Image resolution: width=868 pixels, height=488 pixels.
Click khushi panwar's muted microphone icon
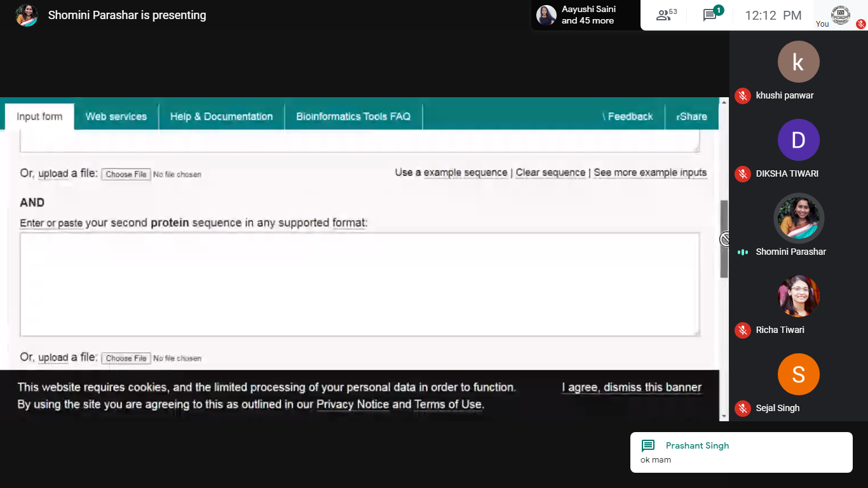pyautogui.click(x=742, y=95)
